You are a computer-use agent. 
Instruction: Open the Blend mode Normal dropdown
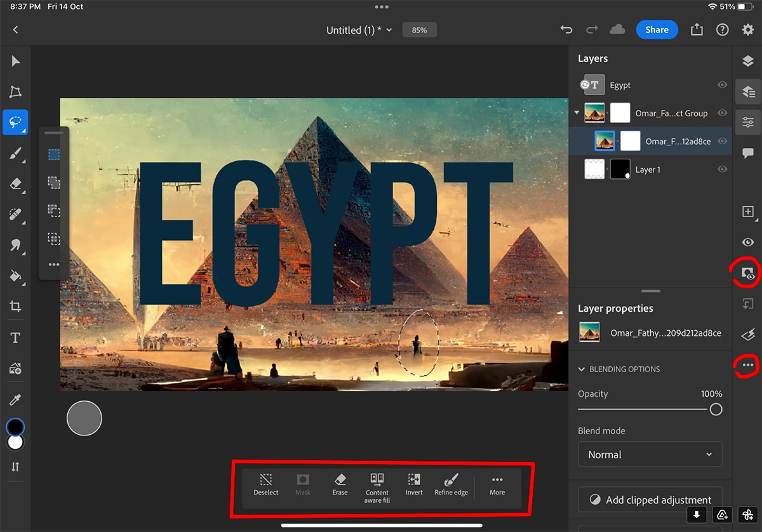pyautogui.click(x=650, y=455)
